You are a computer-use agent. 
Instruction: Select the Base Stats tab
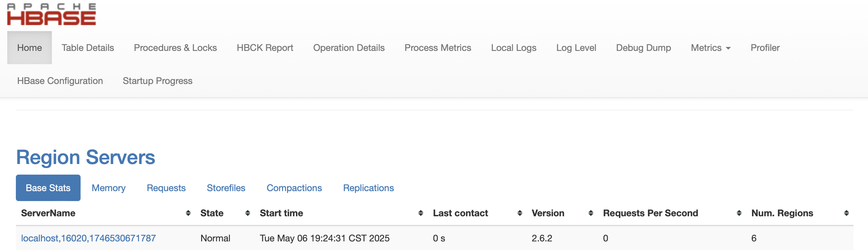pyautogui.click(x=48, y=188)
